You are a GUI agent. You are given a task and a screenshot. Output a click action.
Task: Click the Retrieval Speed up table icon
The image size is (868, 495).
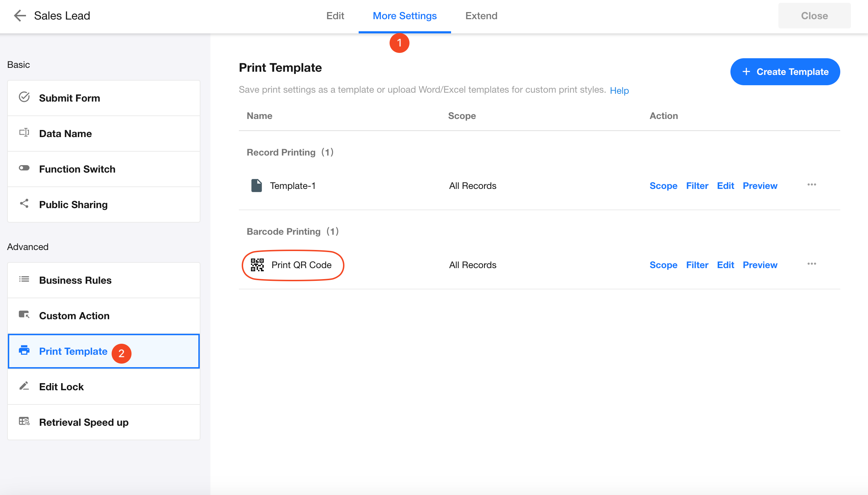[x=24, y=421]
